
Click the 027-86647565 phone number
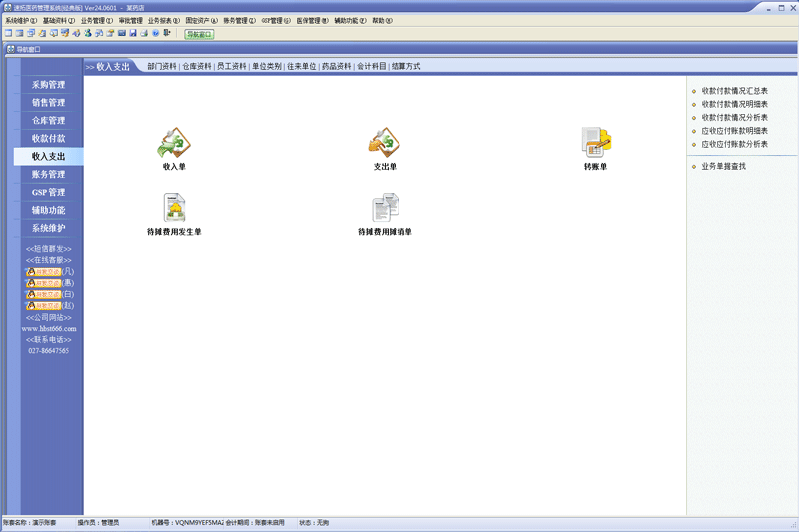tap(49, 351)
